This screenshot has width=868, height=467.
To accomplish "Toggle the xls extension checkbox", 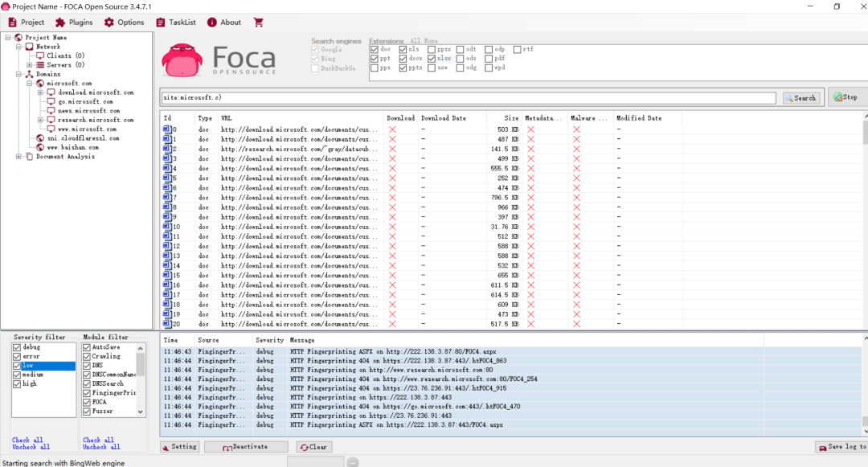I will tap(403, 49).
